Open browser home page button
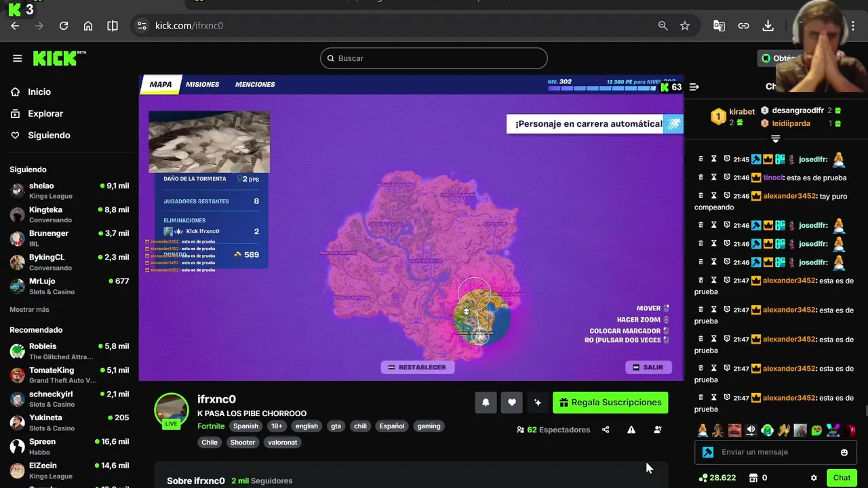Screen dimensions: 868x488 (88, 26)
